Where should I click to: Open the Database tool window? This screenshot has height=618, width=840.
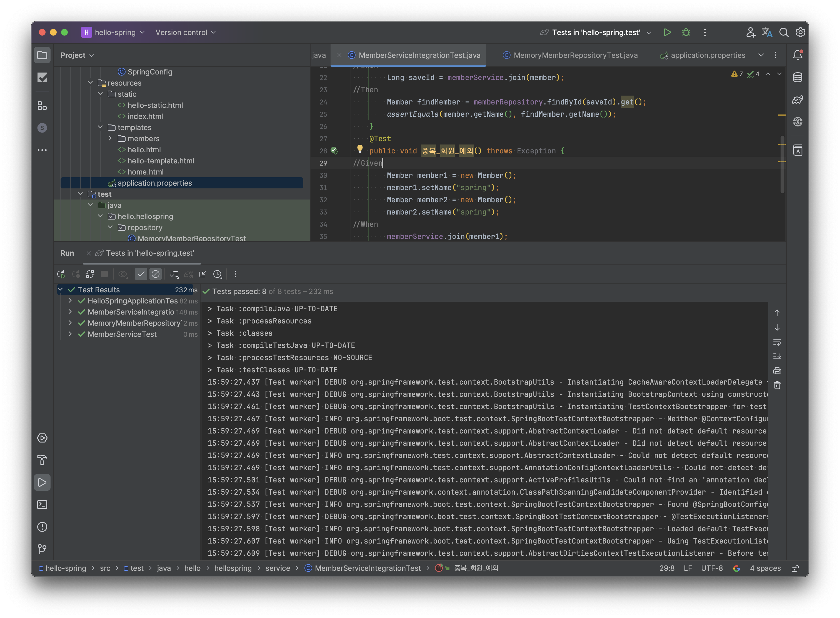point(797,78)
